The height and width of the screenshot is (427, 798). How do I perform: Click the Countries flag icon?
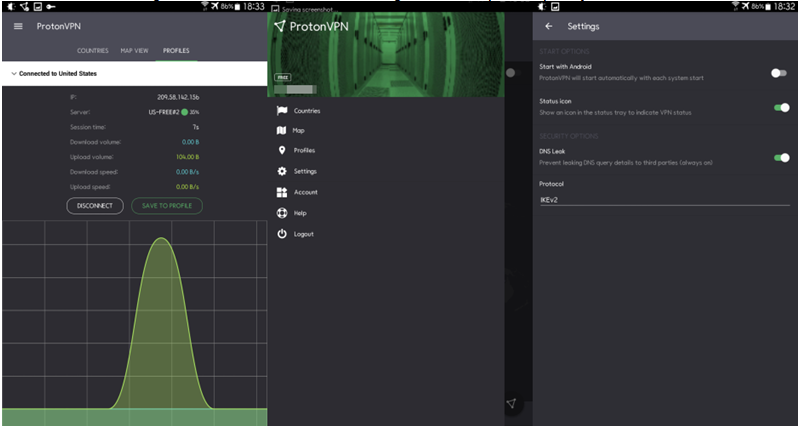(281, 111)
